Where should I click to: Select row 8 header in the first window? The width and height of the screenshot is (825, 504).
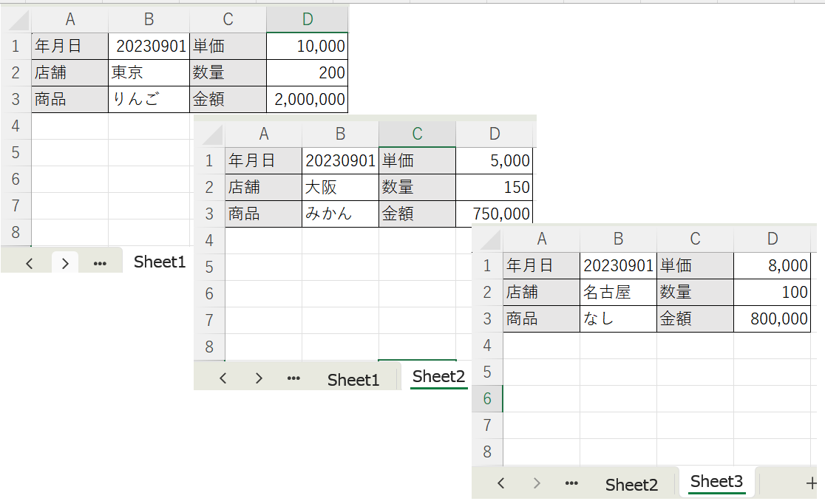[16, 232]
